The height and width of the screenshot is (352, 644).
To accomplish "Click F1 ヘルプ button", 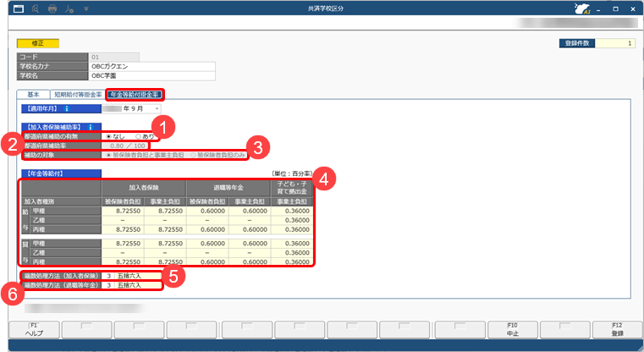I will click(x=34, y=329).
